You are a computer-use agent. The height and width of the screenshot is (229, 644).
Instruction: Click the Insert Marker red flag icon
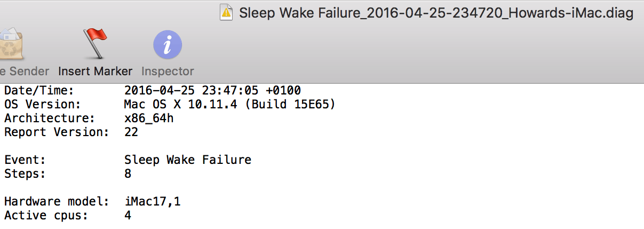tap(95, 44)
